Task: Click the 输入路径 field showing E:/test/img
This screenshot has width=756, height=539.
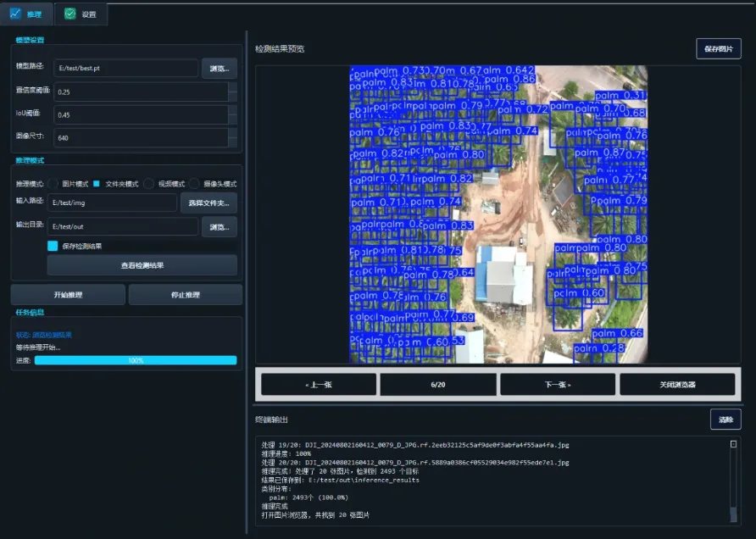Action: point(112,203)
